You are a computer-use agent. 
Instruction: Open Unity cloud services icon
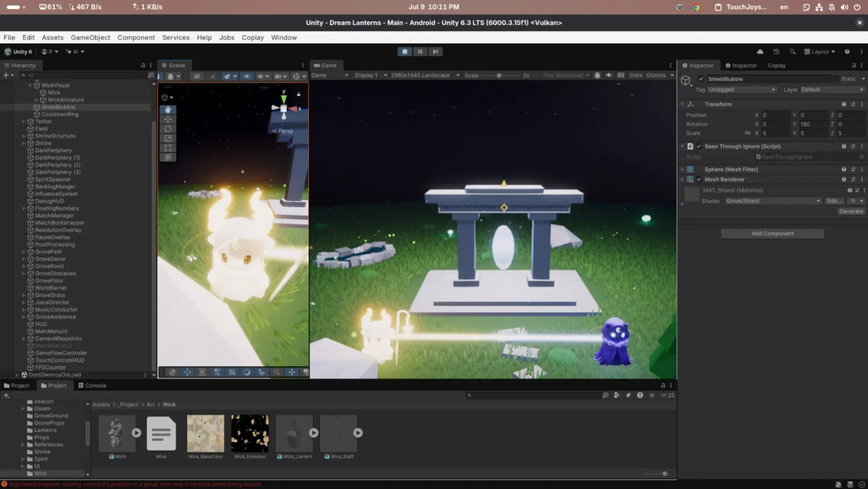[760, 52]
